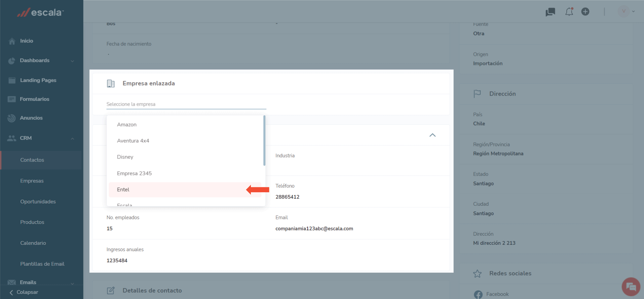Click the Facebook social link
This screenshot has width=644, height=299.
[x=497, y=294]
